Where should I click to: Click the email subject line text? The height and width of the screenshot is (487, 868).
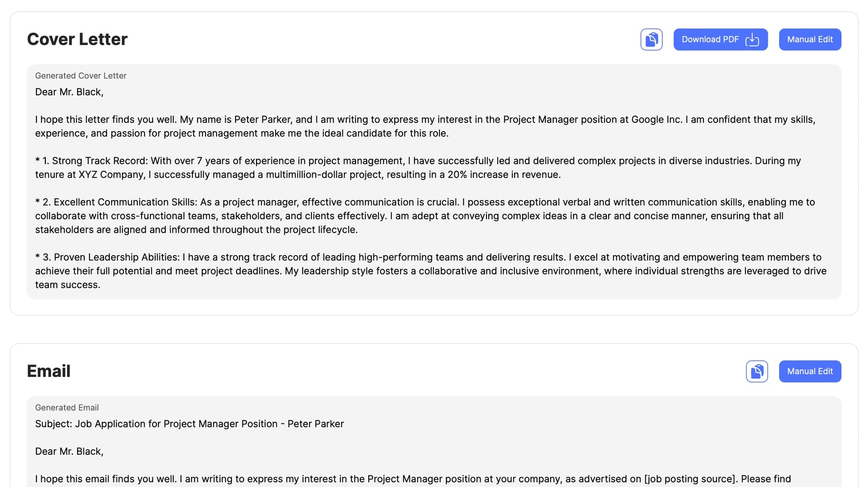click(x=189, y=424)
